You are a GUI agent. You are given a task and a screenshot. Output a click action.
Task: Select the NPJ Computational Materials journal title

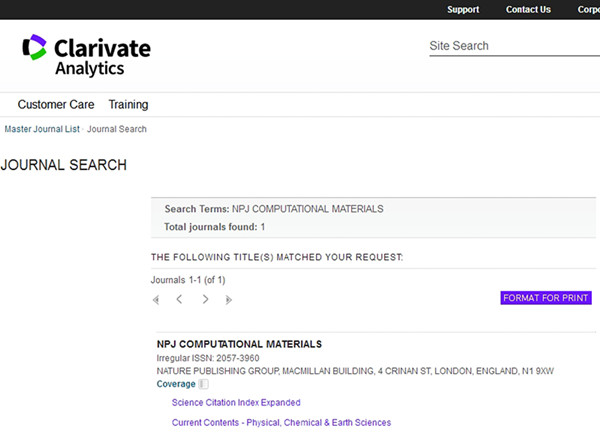coord(239,344)
